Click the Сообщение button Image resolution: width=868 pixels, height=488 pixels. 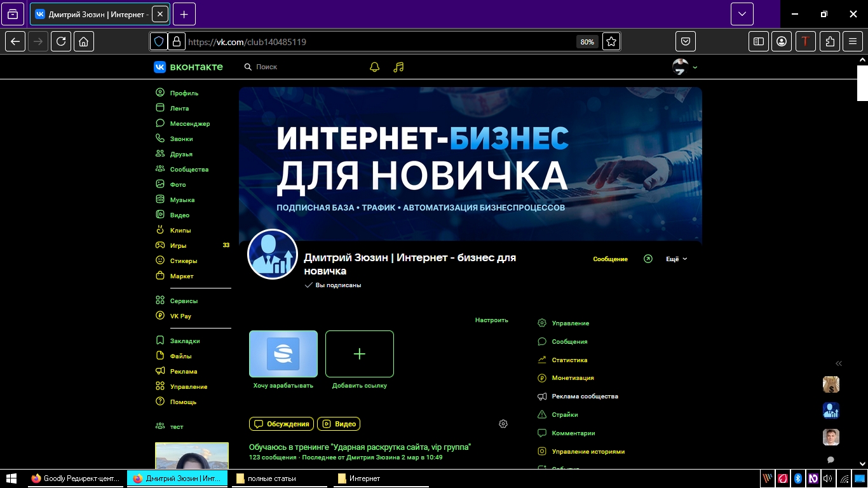pos(610,259)
